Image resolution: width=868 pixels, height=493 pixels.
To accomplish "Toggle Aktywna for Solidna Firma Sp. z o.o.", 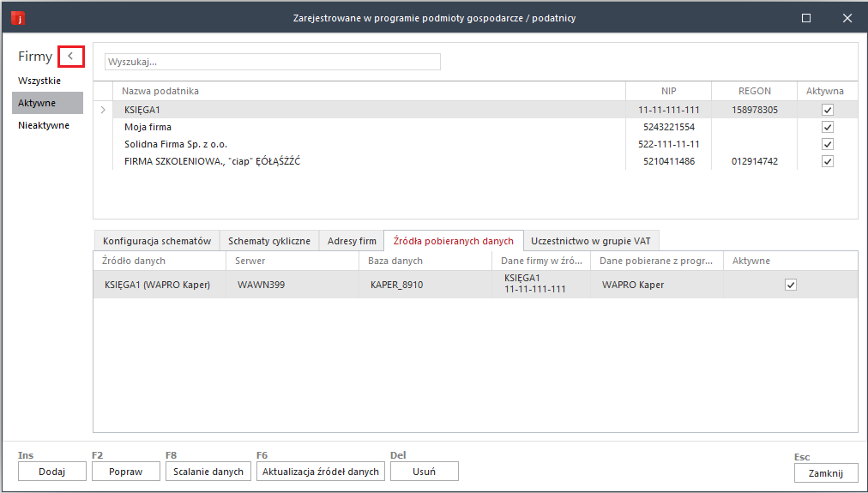I will 827,144.
